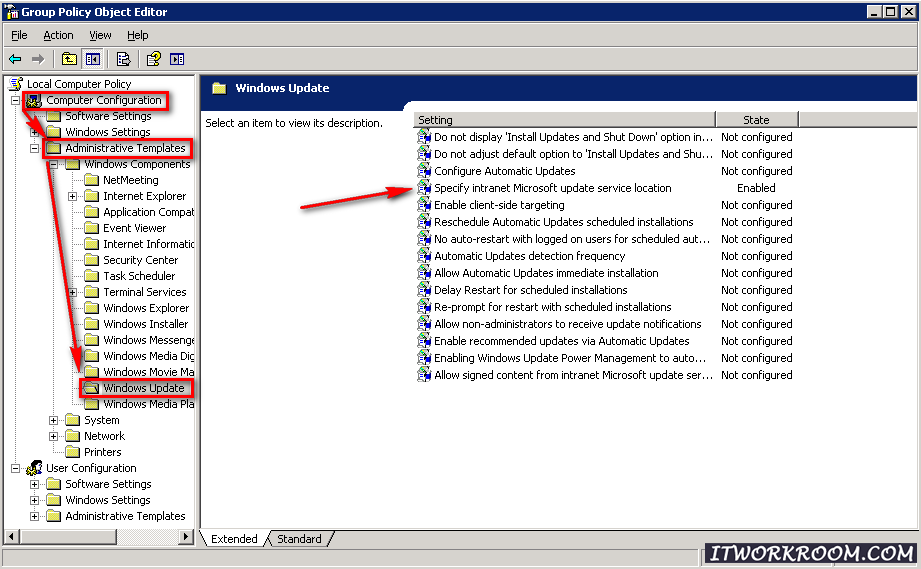This screenshot has width=921, height=569.
Task: Open the Help toolbar icon
Action: coord(153,59)
